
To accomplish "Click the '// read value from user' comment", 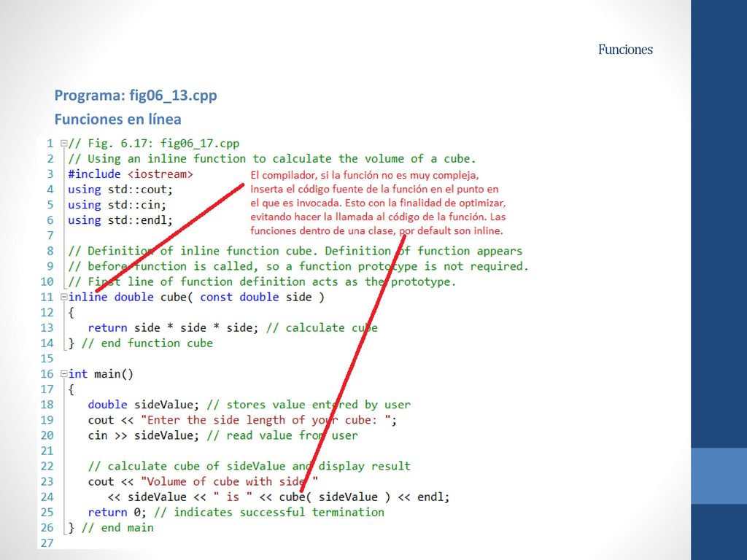I will tap(282, 435).
